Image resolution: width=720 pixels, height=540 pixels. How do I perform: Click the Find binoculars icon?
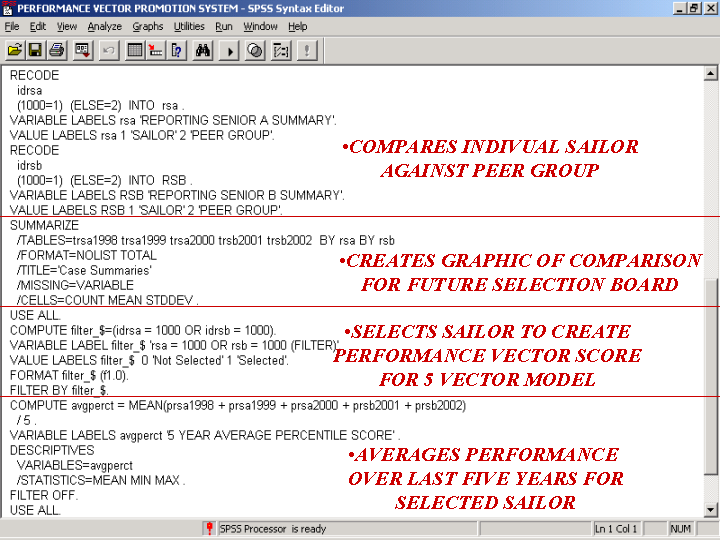[x=203, y=50]
